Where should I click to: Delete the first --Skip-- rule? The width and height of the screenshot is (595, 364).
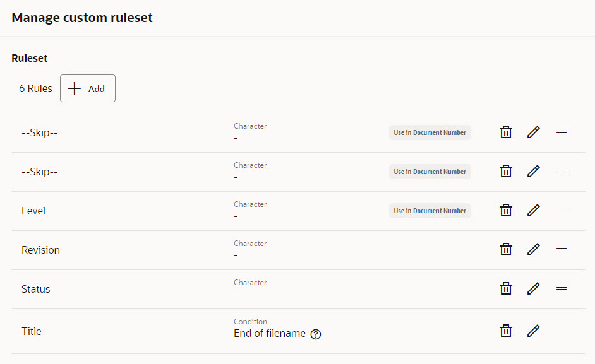point(506,132)
